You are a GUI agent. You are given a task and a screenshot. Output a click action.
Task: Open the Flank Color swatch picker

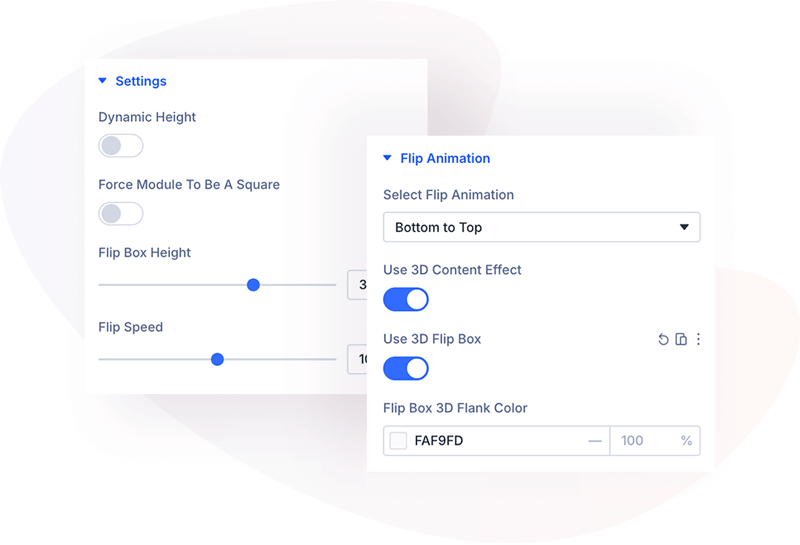click(x=398, y=441)
